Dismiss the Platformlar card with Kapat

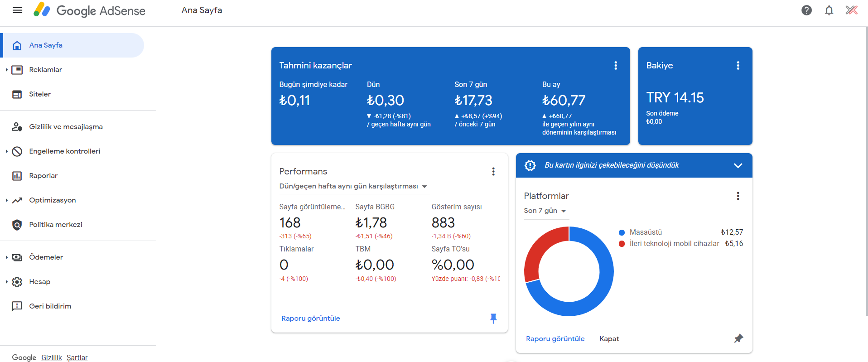tap(609, 339)
